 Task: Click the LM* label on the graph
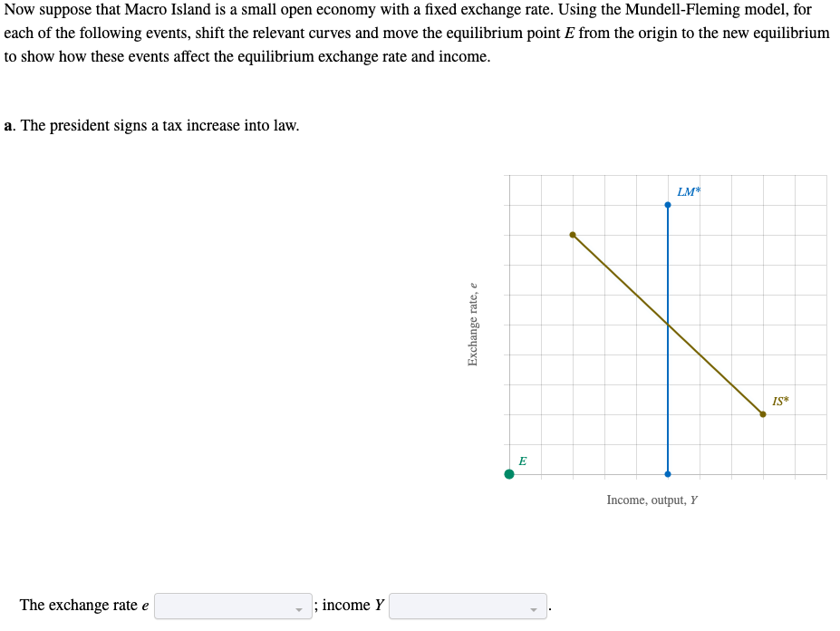click(690, 190)
